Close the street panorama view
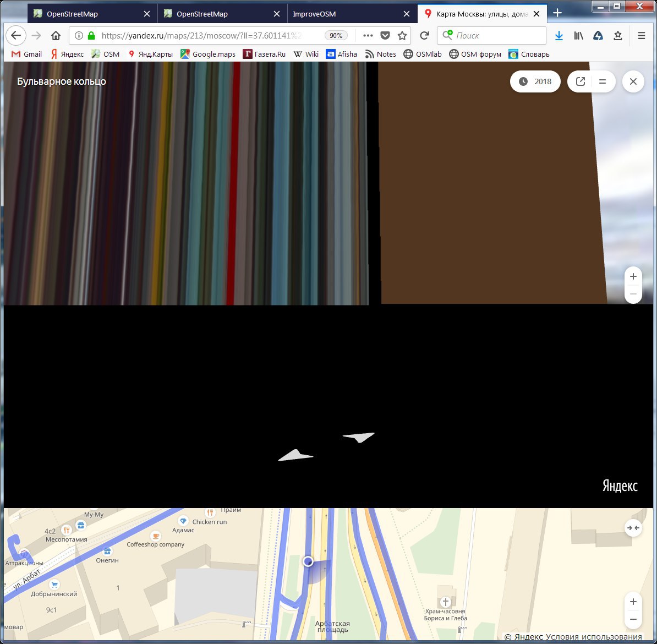The height and width of the screenshot is (644, 657). click(x=633, y=81)
